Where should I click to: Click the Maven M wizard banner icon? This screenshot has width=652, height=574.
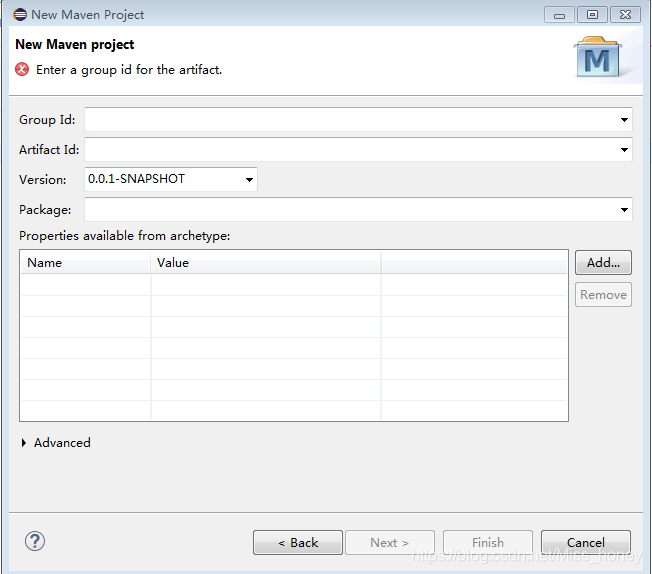pyautogui.click(x=598, y=57)
